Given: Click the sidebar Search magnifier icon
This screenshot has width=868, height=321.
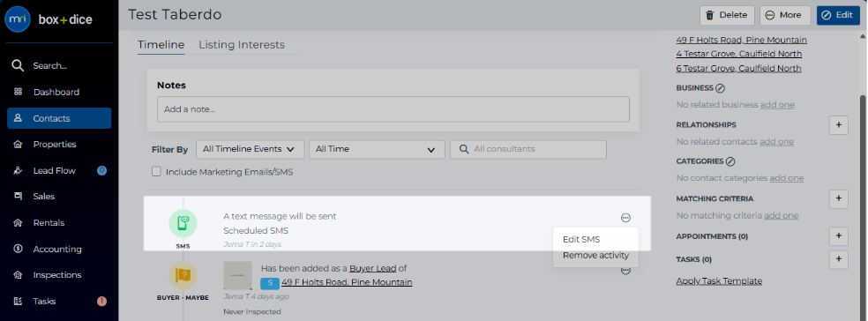Looking at the screenshot, I should pos(18,66).
